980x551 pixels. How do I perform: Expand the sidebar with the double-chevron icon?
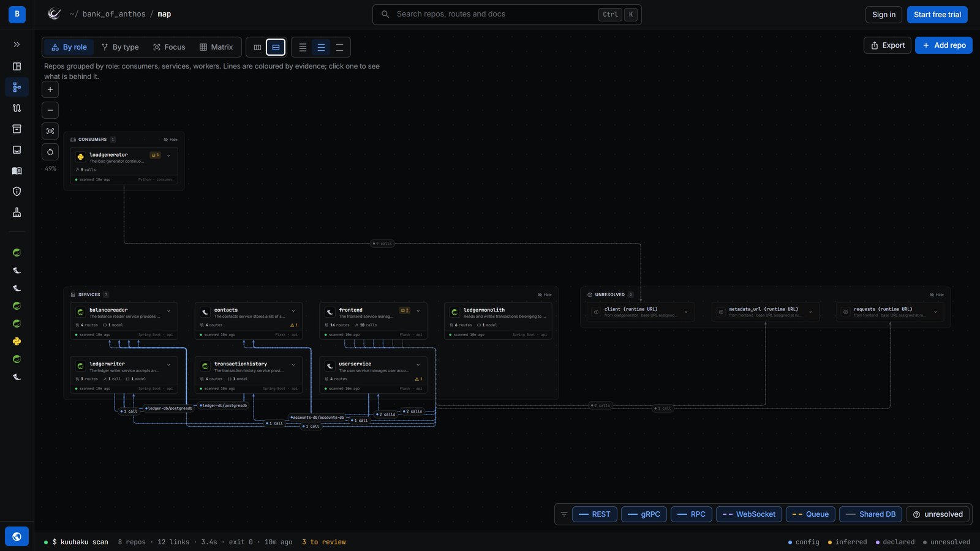pos(17,45)
